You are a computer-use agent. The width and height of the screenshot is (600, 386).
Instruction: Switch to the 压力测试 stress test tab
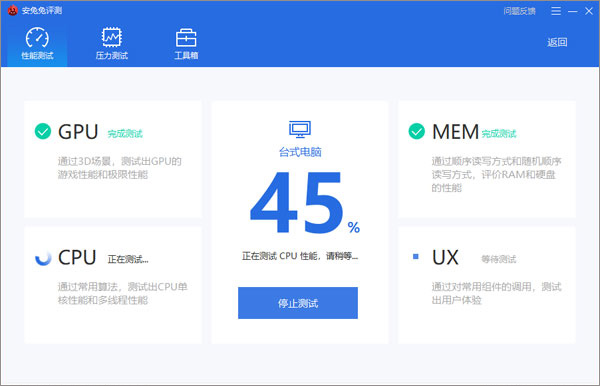112,44
